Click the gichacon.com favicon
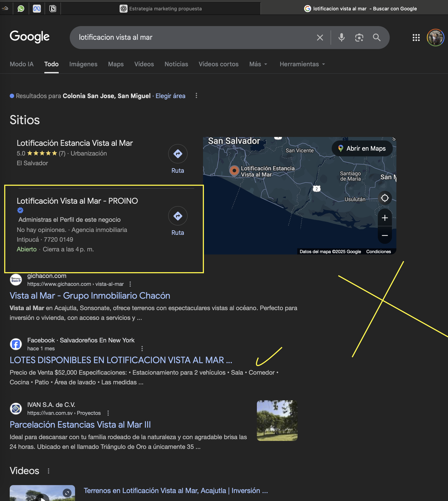Viewport: 448px width, 501px height. [16, 280]
